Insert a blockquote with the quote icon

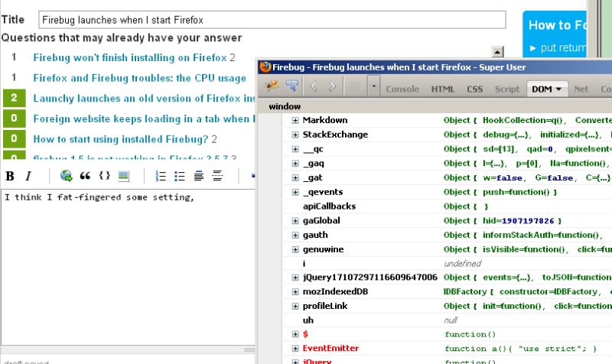click(85, 176)
